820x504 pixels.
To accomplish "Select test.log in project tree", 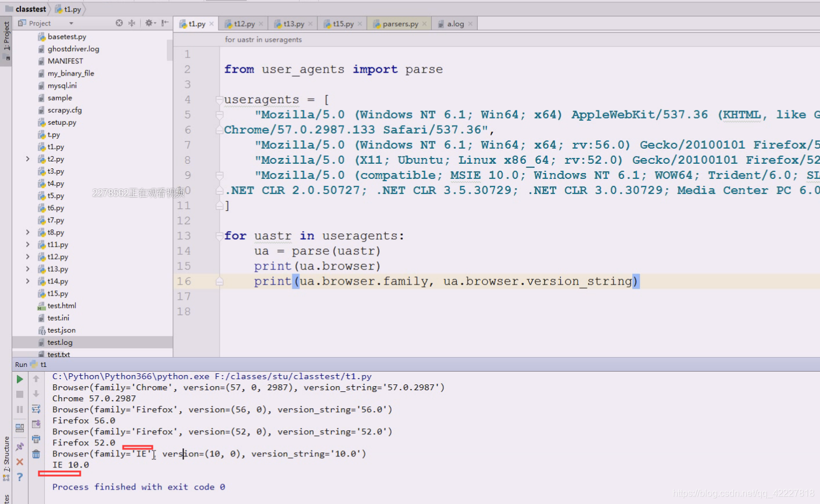I will pyautogui.click(x=60, y=343).
